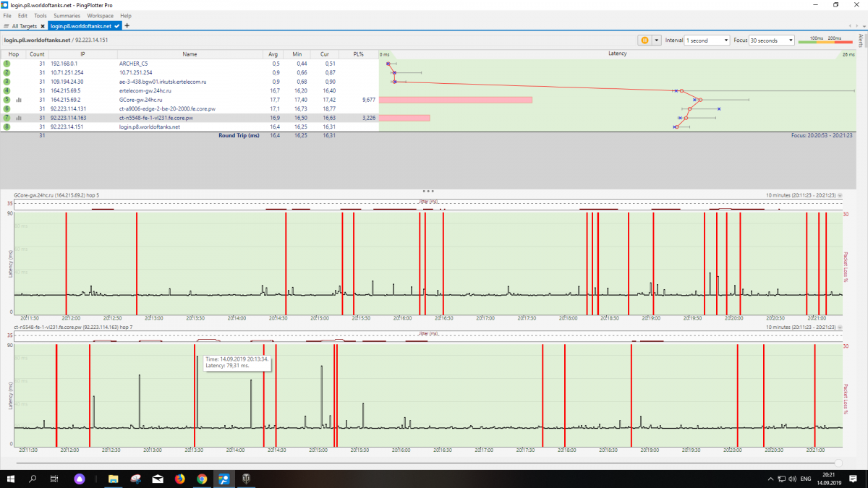
Task: Close the All Targets tab
Action: 43,26
